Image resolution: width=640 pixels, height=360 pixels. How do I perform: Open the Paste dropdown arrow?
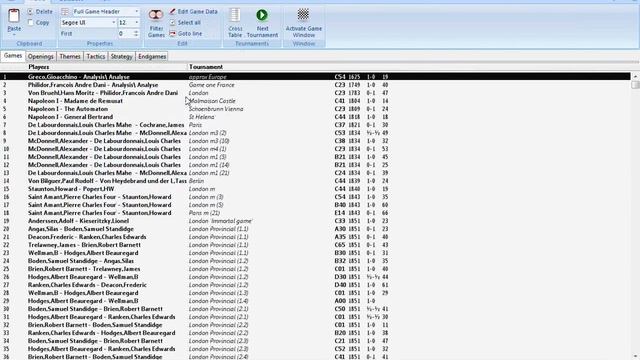(14, 35)
